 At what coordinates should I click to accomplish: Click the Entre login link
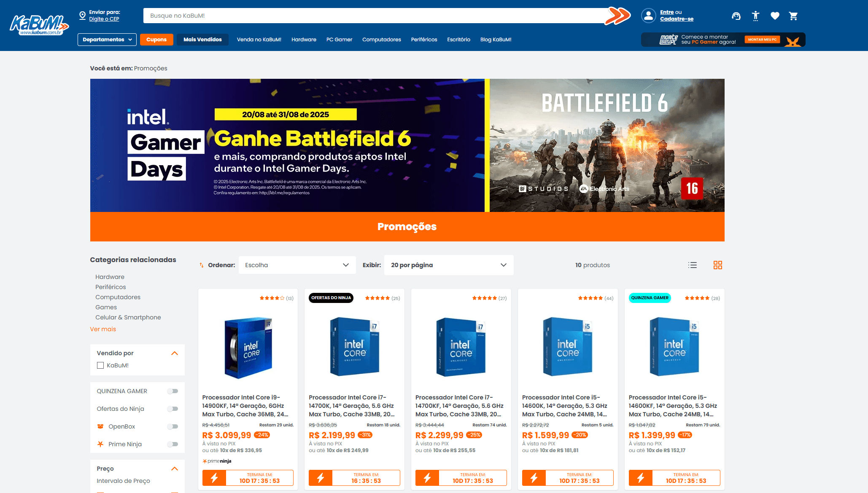tap(666, 12)
